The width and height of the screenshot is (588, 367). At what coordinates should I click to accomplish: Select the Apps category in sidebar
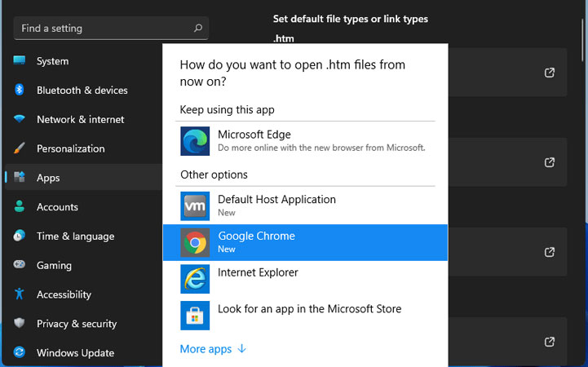click(84, 178)
